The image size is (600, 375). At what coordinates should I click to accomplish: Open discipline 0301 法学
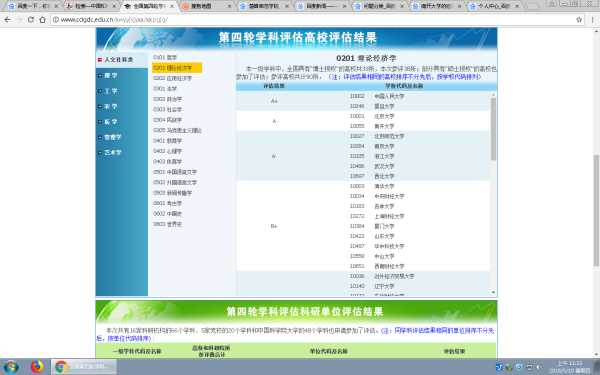click(165, 88)
